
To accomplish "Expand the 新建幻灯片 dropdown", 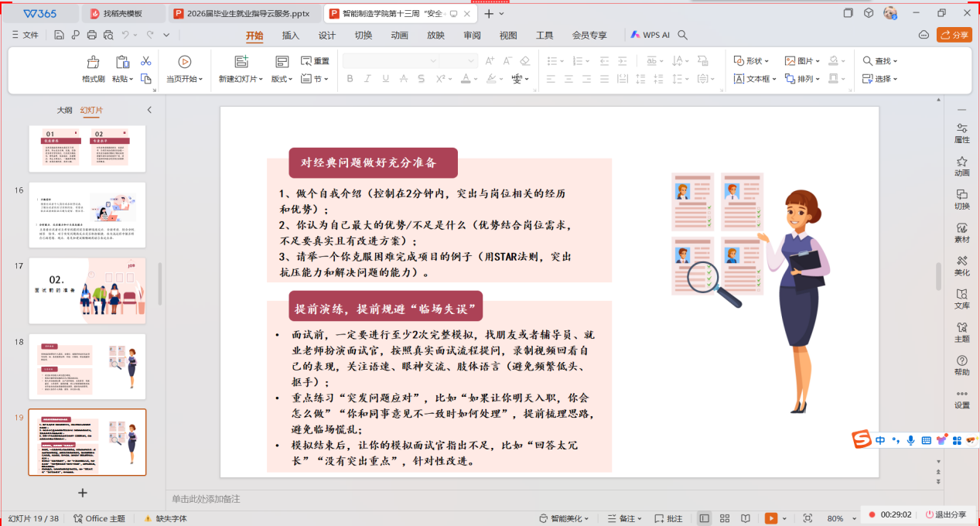I will 260,79.
